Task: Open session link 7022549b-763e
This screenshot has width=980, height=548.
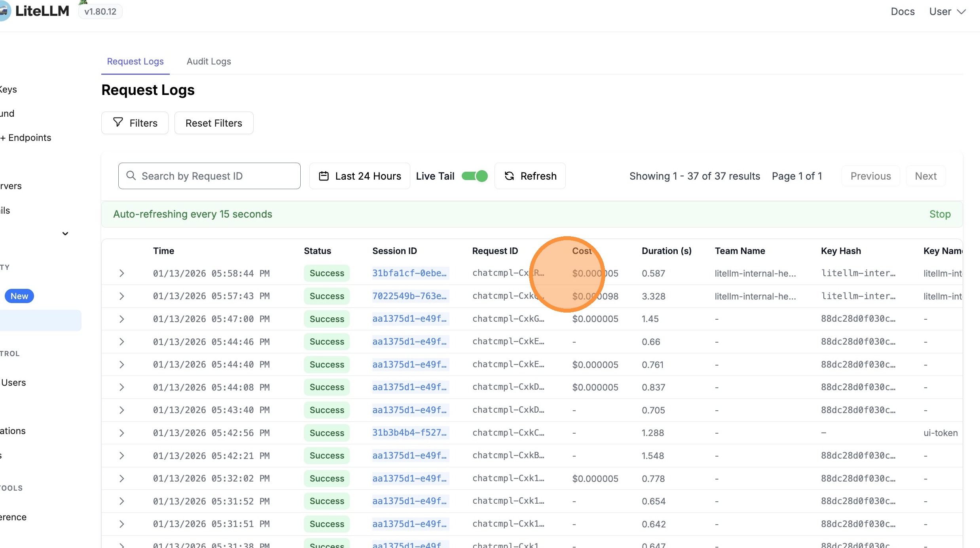Action: point(409,296)
